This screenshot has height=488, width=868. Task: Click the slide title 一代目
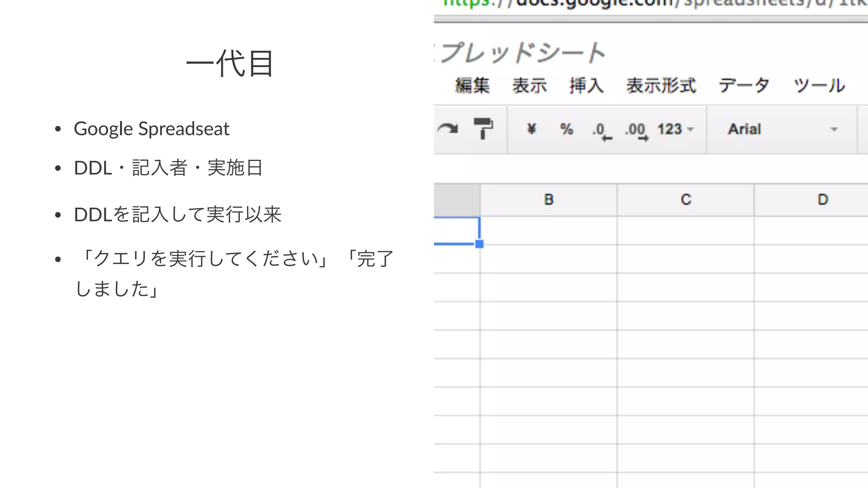coord(231,63)
